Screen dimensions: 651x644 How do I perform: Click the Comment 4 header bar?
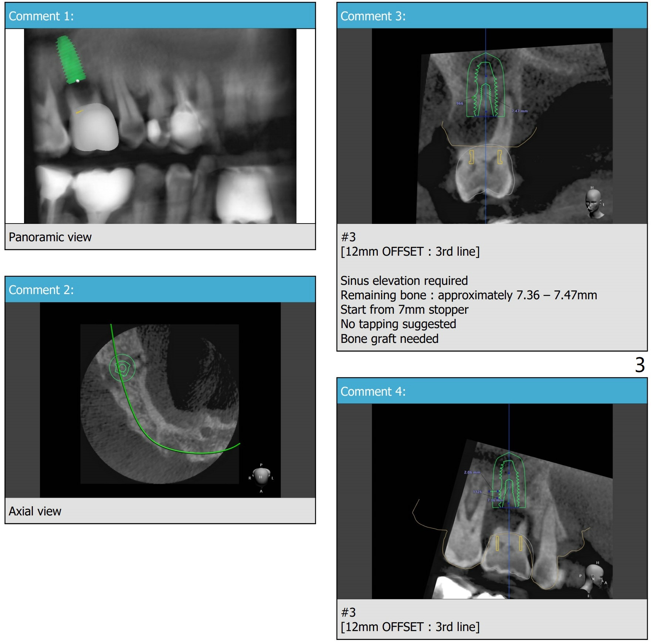click(492, 391)
